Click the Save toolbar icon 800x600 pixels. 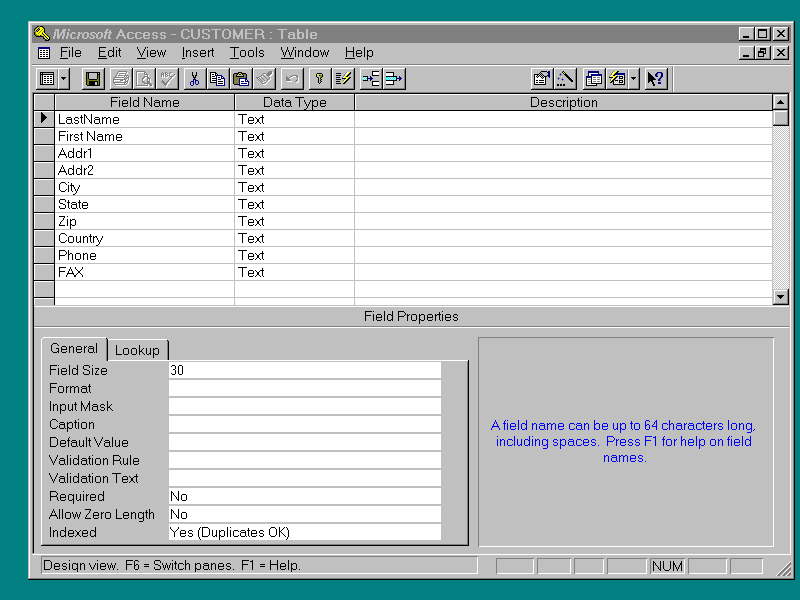pyautogui.click(x=93, y=78)
